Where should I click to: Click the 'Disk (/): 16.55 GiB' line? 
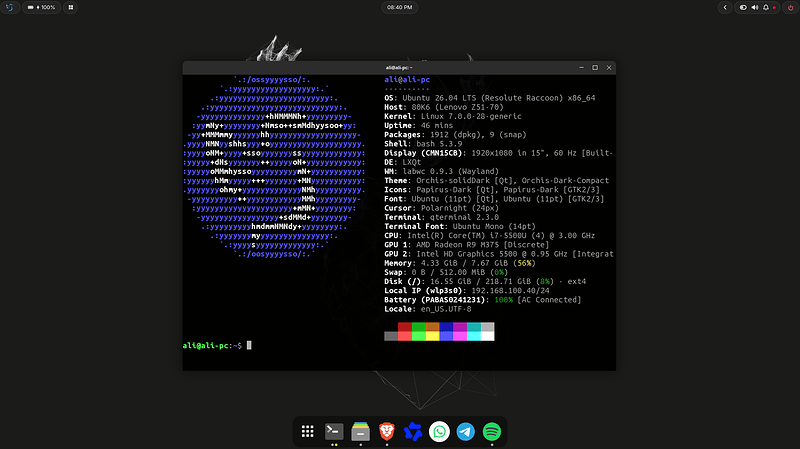(485, 282)
